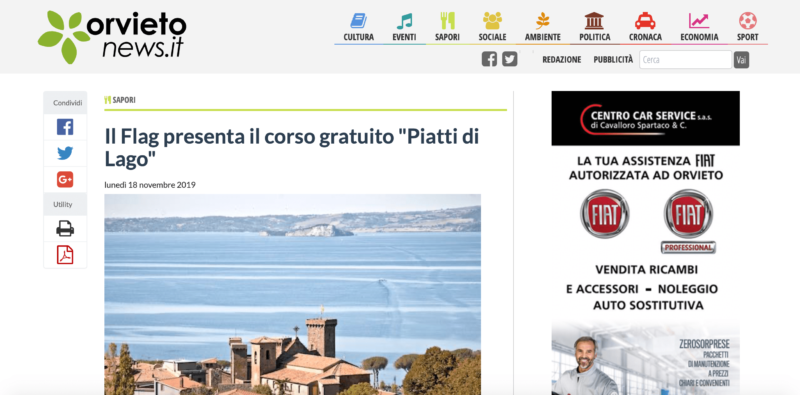Go to the Politica section
This screenshot has width=800, height=395.
(594, 28)
